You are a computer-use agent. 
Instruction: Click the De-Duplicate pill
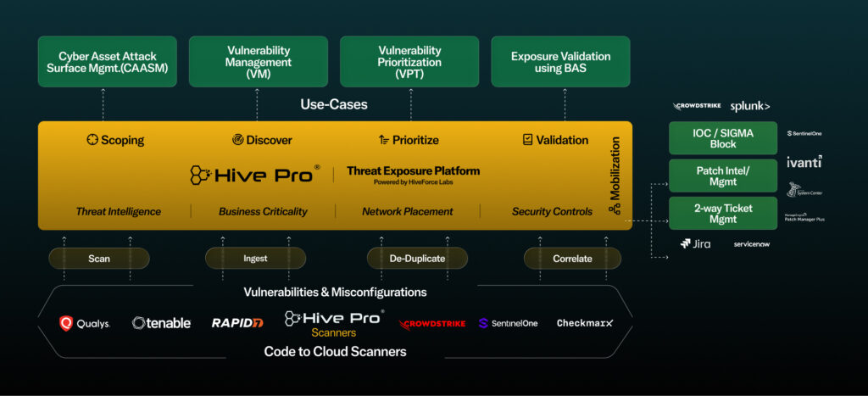pyautogui.click(x=417, y=258)
